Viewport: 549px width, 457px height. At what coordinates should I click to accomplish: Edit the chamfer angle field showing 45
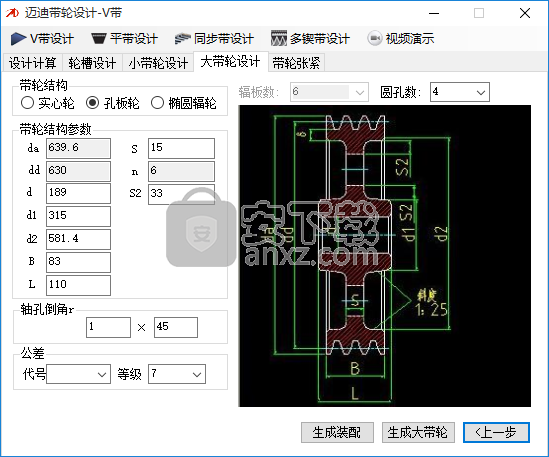(176, 327)
